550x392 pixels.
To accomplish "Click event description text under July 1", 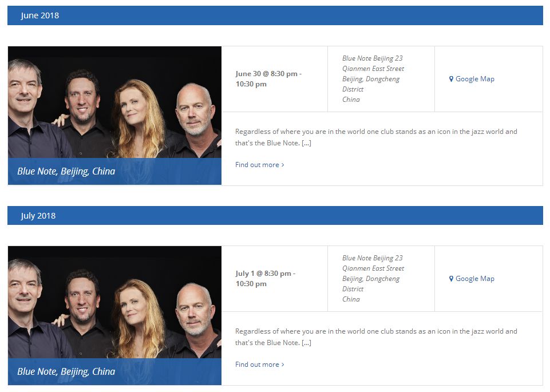I will 376,337.
